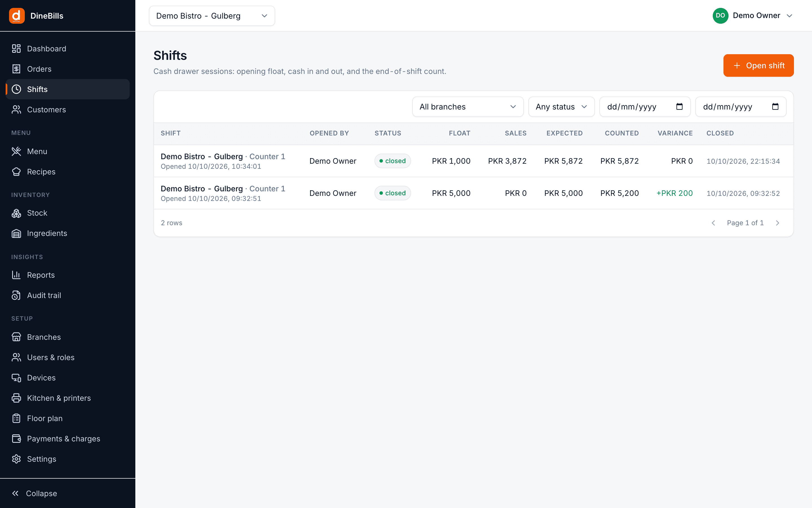812x508 pixels.
Task: Click the Open shift button
Action: 758,65
